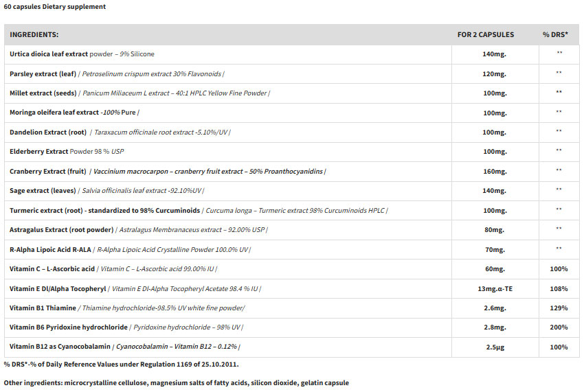Click the Parsley extract (leaf) ingredient name
Viewport: 584px width, 392px height.
(x=43, y=73)
